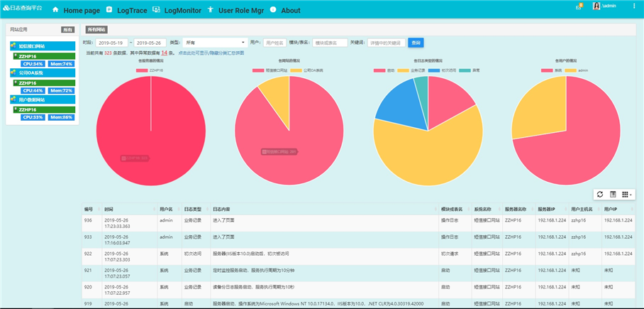Viewport: 644px width, 309px height.
Task: Toggle ZZHP16 legend swatch in server chart
Action: [x=142, y=71]
